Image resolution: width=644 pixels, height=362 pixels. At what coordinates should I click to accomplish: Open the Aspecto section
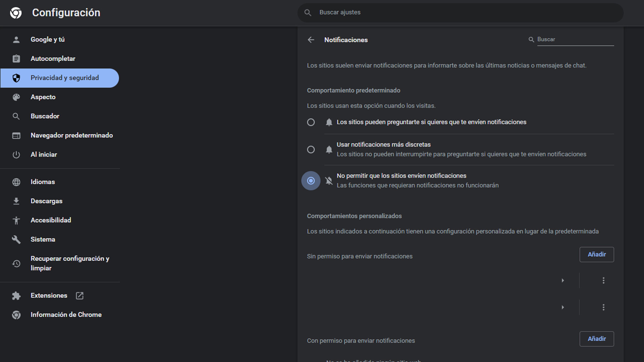pyautogui.click(x=43, y=97)
